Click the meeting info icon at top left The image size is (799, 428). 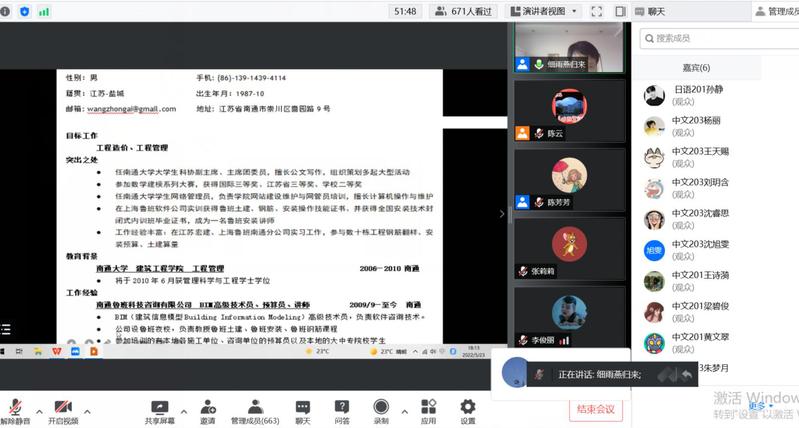[x=5, y=11]
